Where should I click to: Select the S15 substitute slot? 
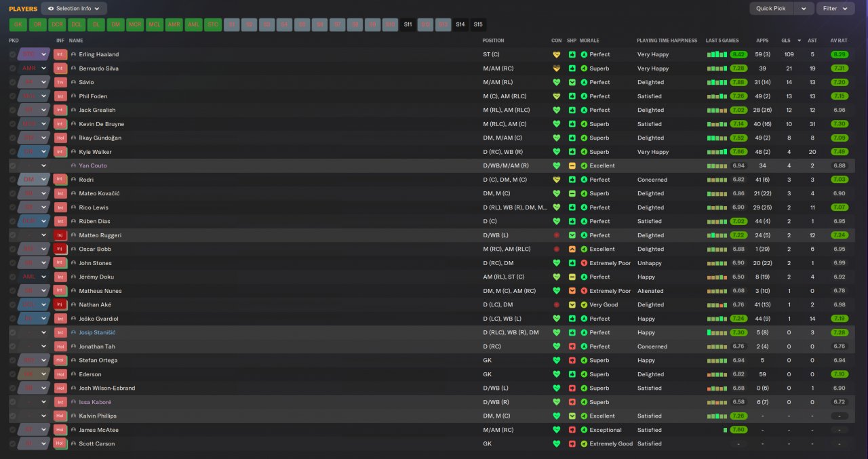478,24
